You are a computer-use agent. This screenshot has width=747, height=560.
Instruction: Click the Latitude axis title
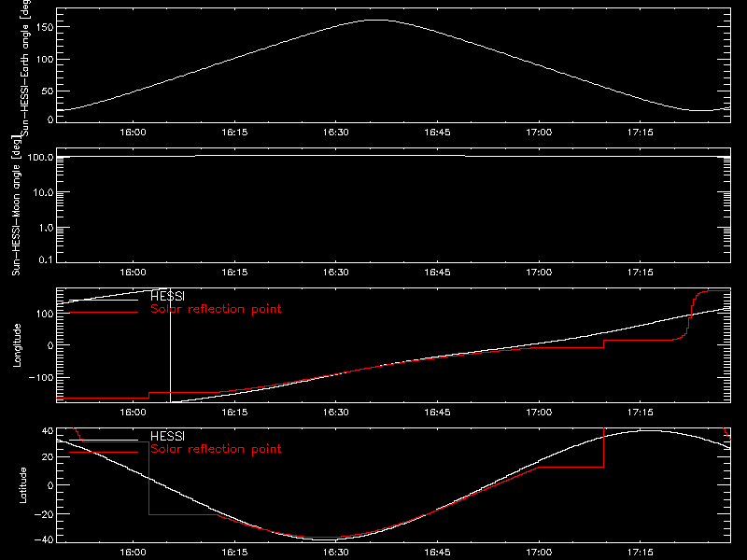[x=22, y=484]
